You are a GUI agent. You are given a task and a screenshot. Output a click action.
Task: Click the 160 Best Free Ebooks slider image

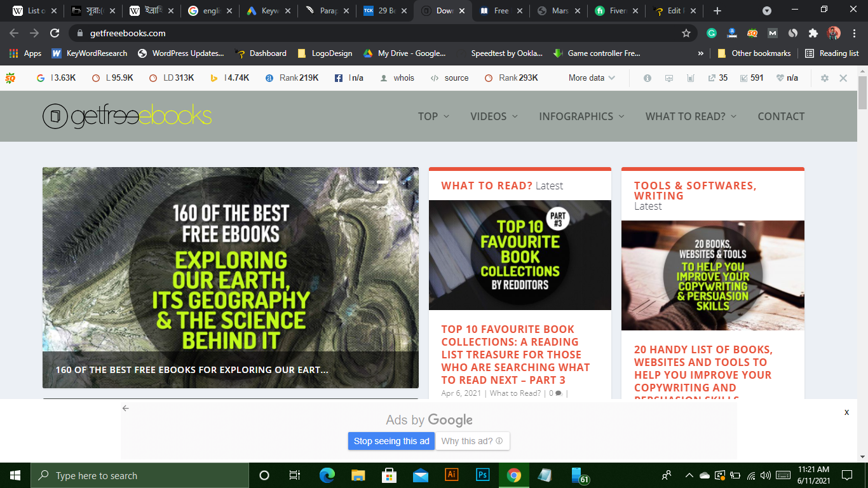pos(230,267)
